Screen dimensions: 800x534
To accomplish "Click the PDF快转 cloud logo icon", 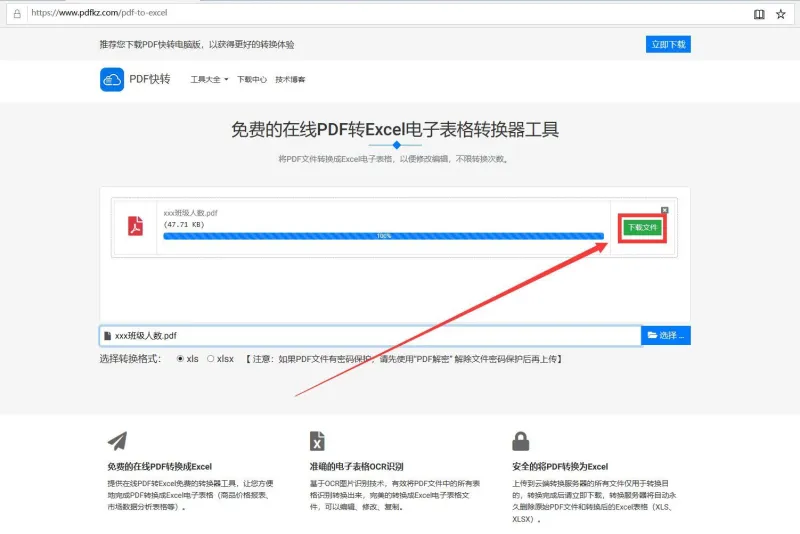I will coord(112,80).
